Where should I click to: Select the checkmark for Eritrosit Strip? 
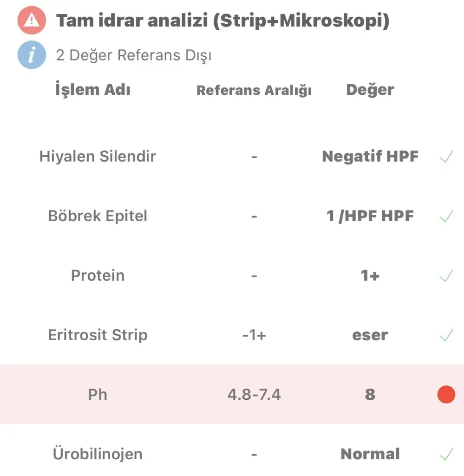446,335
